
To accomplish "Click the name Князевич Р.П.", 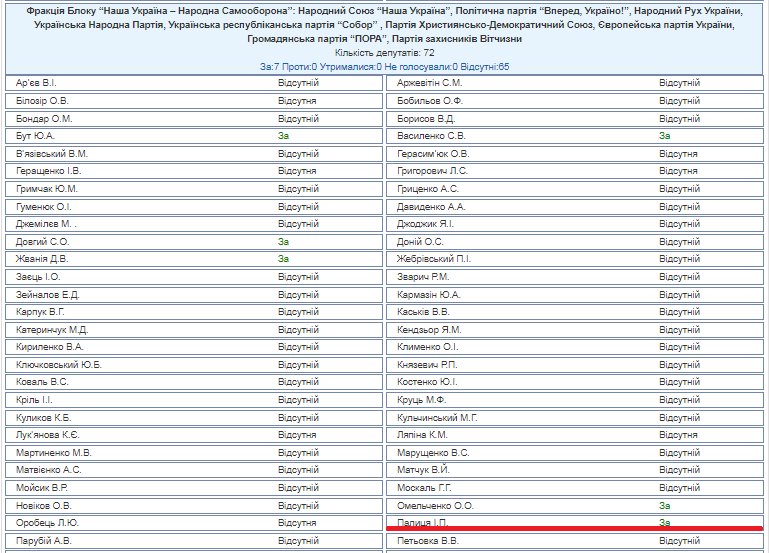I will (x=427, y=365).
